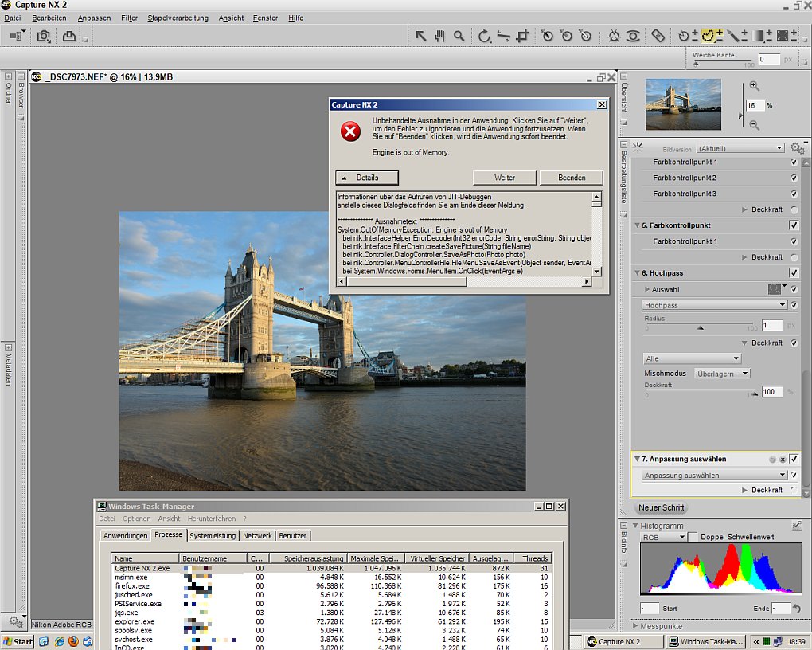Select the selection gradient tool
Viewport: 812px width, 650px height.
click(x=761, y=36)
